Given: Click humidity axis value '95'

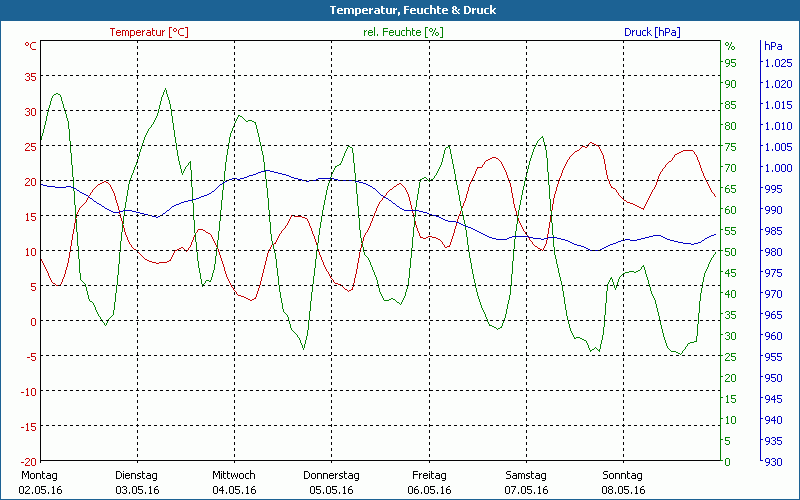Looking at the screenshot, I should pyautogui.click(x=731, y=63).
